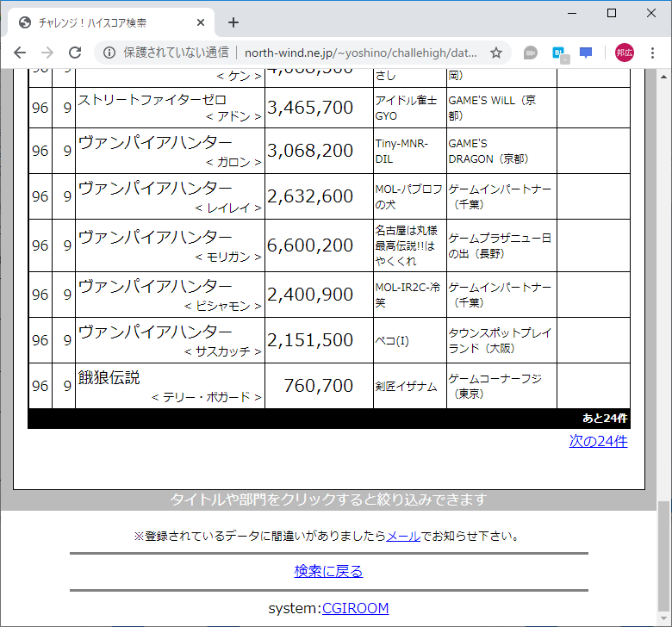Bookmark this page with star icon
This screenshot has width=672, height=627.
496,53
